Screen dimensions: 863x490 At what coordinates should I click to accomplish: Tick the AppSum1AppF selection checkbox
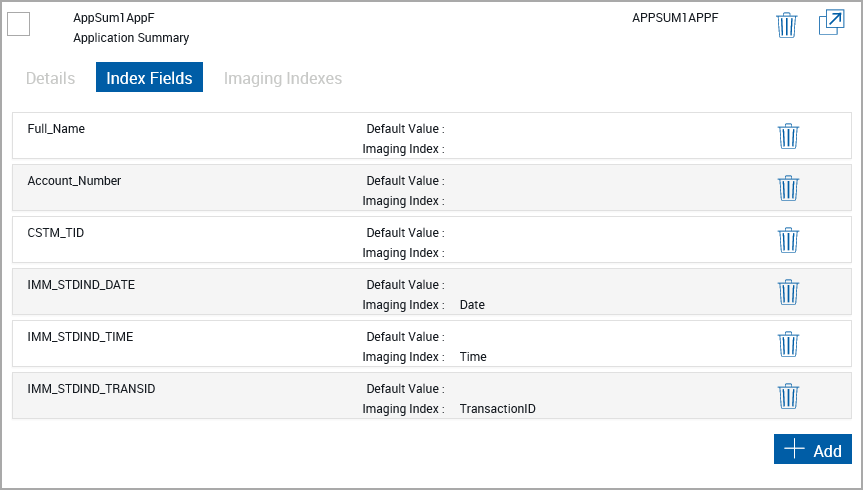[19, 25]
